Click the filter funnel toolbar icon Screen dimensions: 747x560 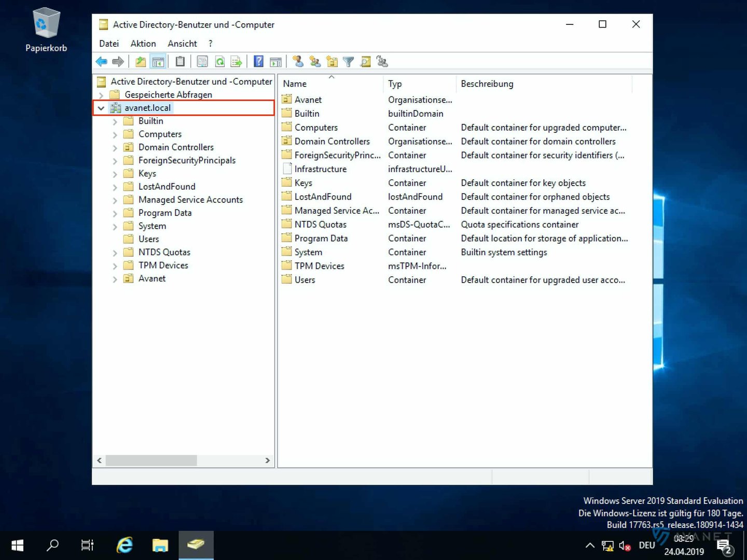349,62
